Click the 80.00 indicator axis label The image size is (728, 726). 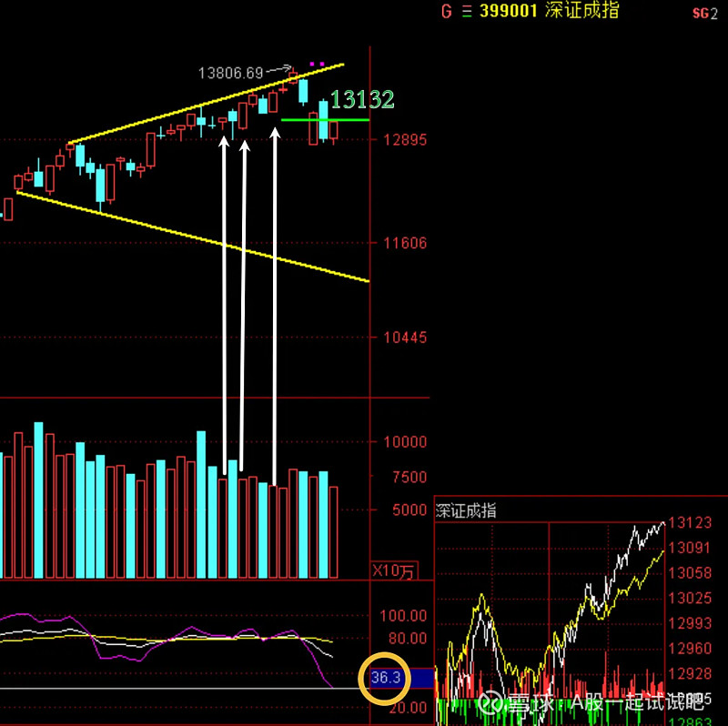pos(408,639)
